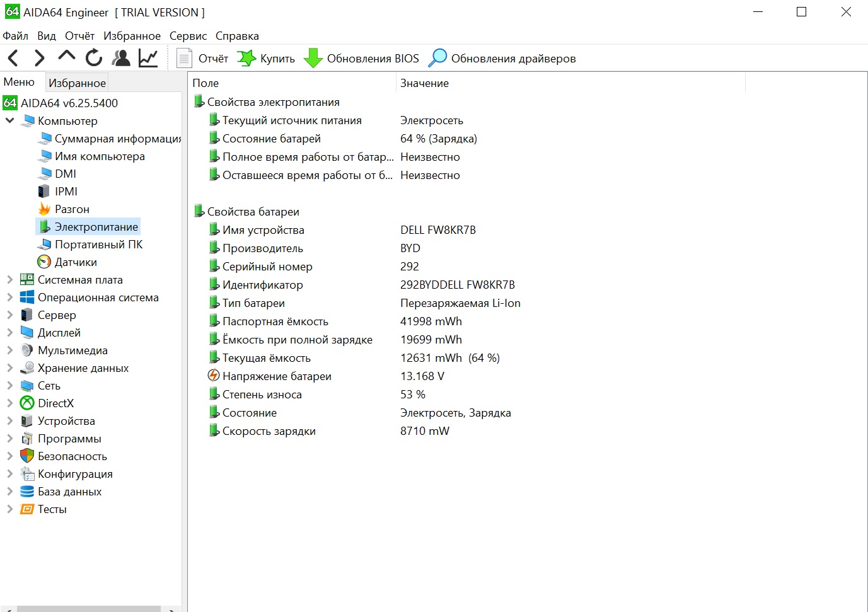868x612 pixels.
Task: Click the Конфигурация icon
Action: 27,473
